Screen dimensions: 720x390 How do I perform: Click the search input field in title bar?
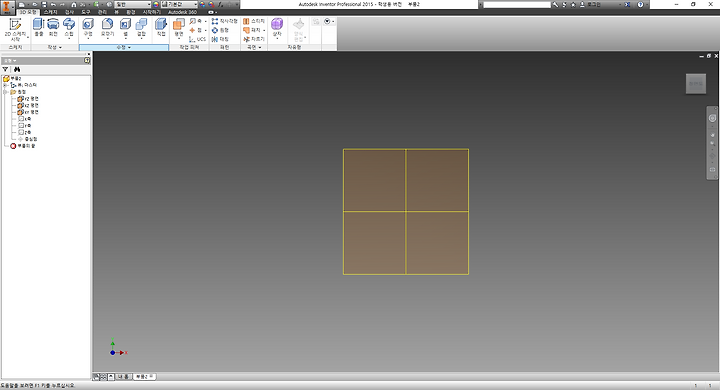click(517, 5)
